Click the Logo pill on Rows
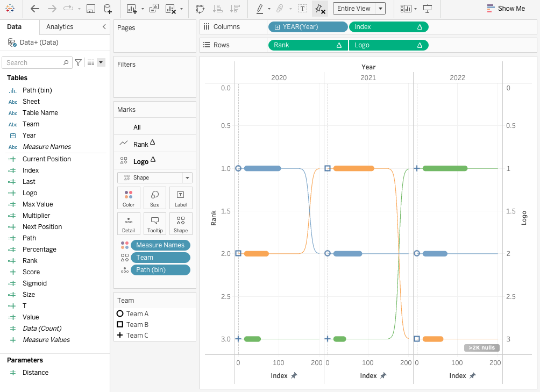Screen dimensions: 540x392 tap(388, 45)
